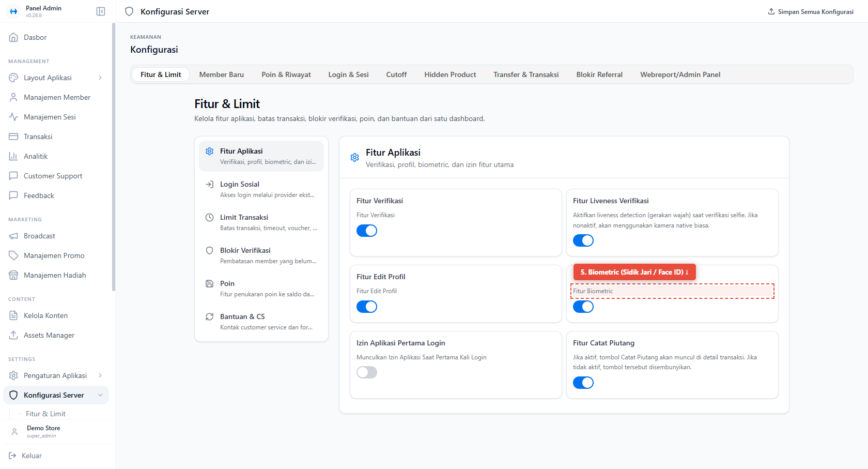Switch to Transfer & Transaksi tab
Image resolution: width=868 pixels, height=469 pixels.
(526, 74)
